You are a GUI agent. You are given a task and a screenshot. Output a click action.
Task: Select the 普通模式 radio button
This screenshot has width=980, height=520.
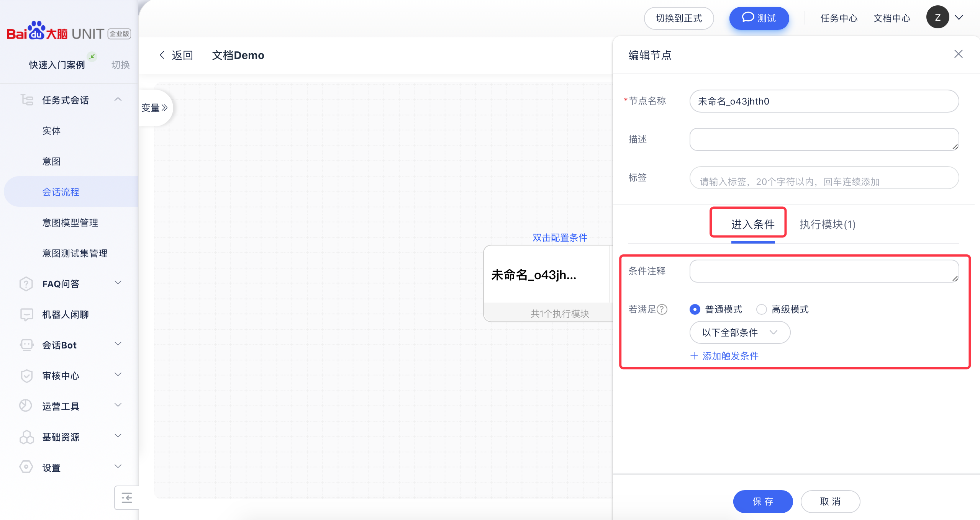(695, 309)
